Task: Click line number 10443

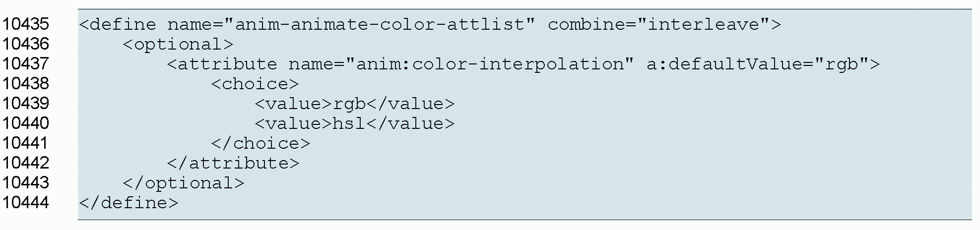Action: (x=26, y=182)
